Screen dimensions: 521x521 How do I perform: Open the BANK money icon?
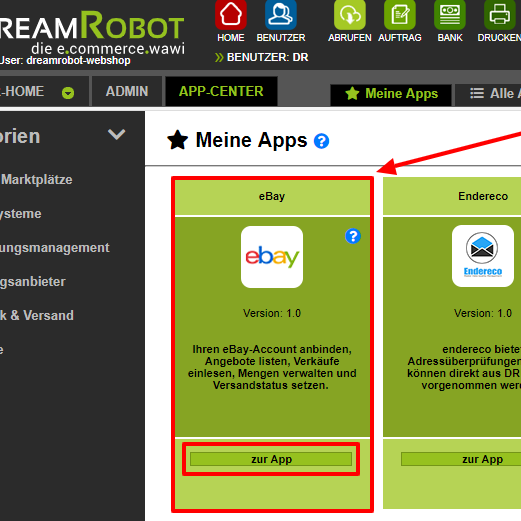point(450,14)
